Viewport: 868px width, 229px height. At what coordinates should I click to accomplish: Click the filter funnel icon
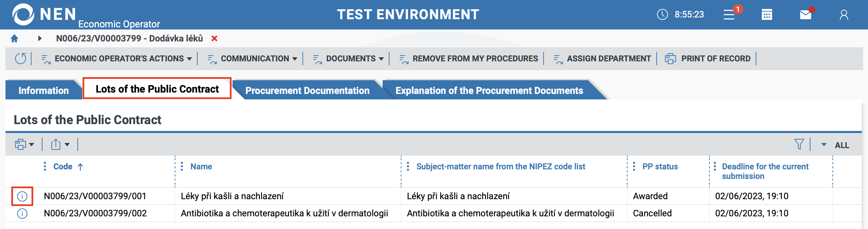pyautogui.click(x=799, y=144)
